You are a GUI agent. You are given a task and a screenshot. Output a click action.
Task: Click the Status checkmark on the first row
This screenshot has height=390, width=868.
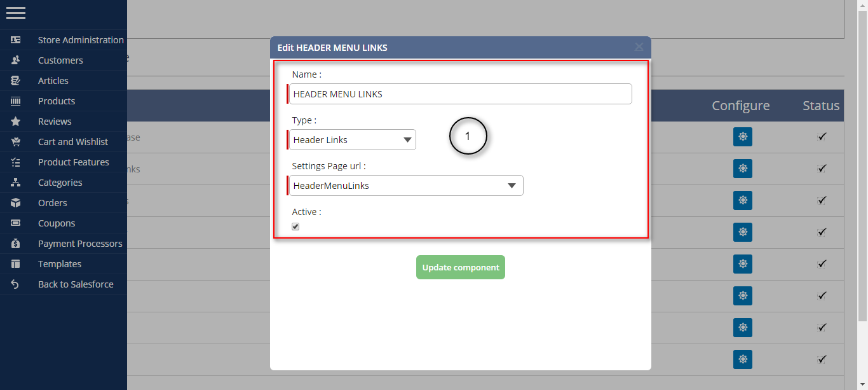click(822, 137)
